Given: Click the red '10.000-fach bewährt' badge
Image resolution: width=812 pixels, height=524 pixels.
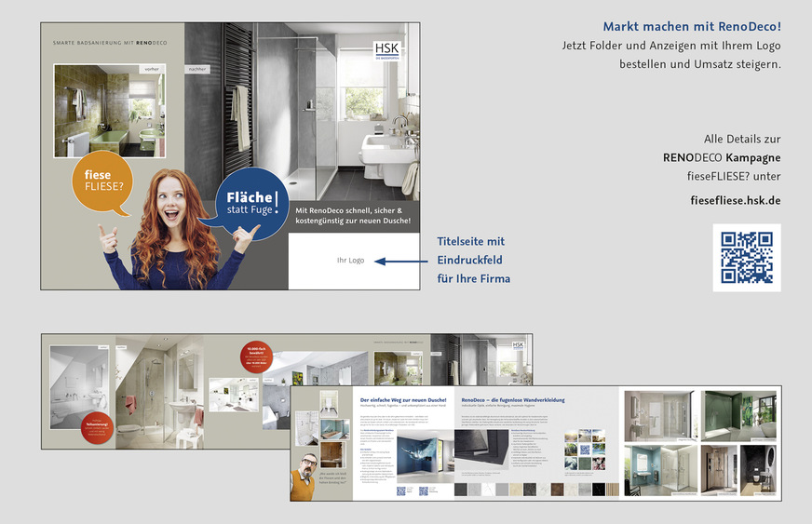Looking at the screenshot, I should click(x=256, y=356).
